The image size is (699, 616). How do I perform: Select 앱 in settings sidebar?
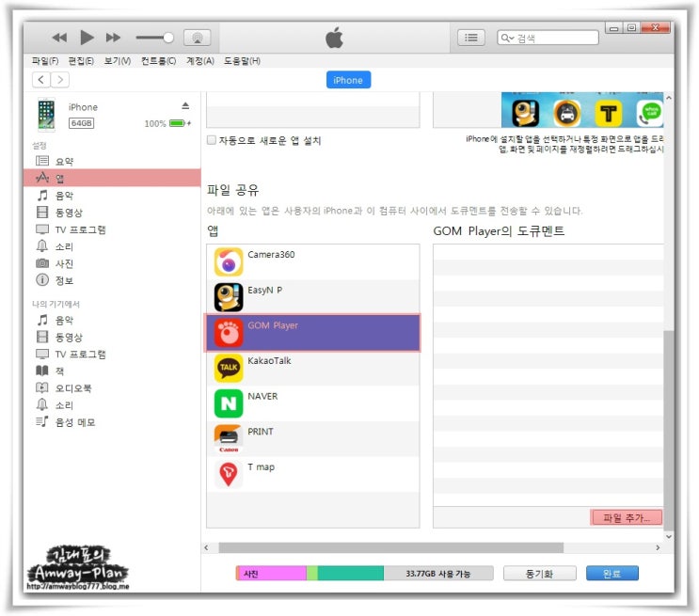click(111, 178)
